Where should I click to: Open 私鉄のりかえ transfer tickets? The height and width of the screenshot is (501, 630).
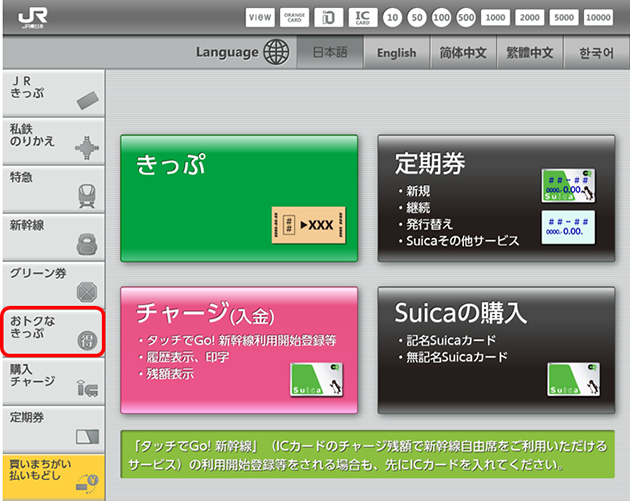pos(53,141)
